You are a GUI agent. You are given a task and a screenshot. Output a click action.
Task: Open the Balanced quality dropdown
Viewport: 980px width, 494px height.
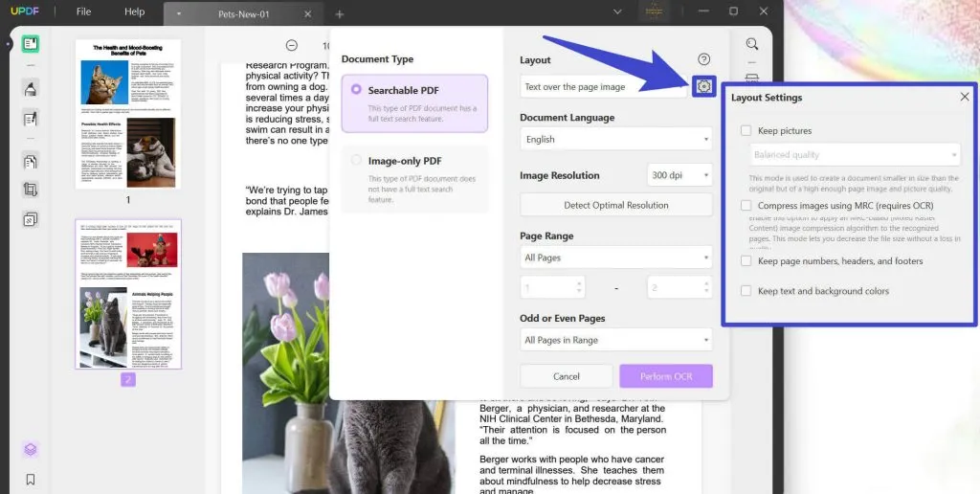(855, 154)
